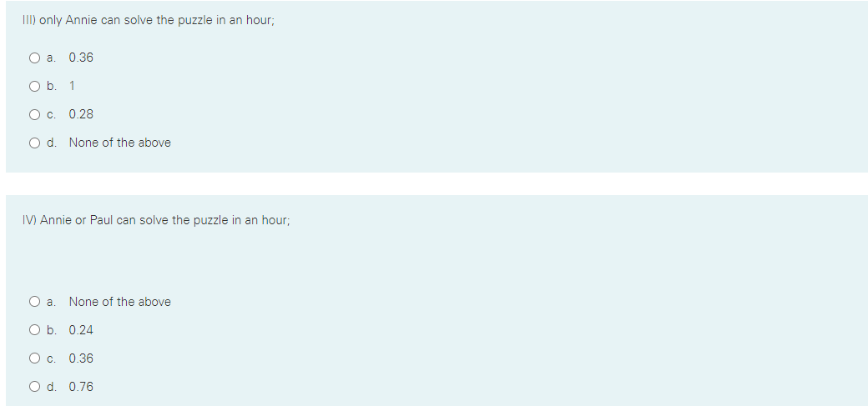Choose radio option b with value 1
The image size is (868, 406).
point(35,87)
